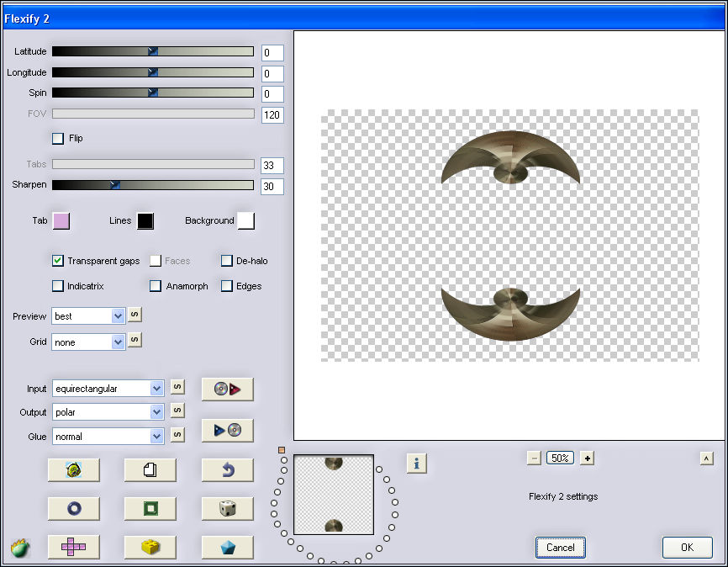728x567 pixels.
Task: Click the Sharpen value field showing 30
Action: tap(272, 187)
